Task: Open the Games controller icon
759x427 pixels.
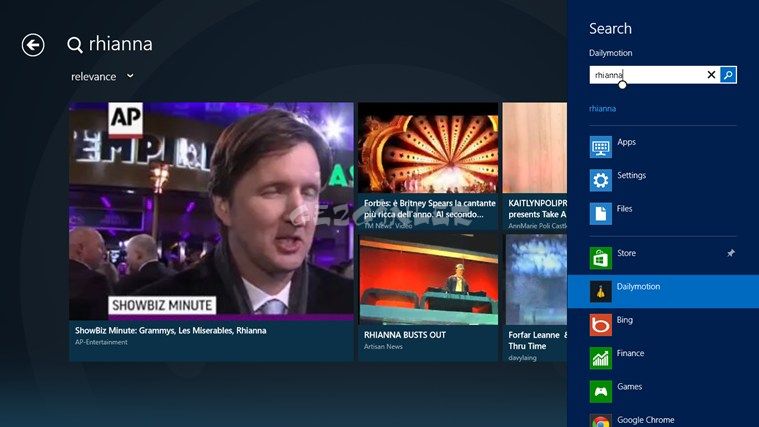Action: [600, 392]
